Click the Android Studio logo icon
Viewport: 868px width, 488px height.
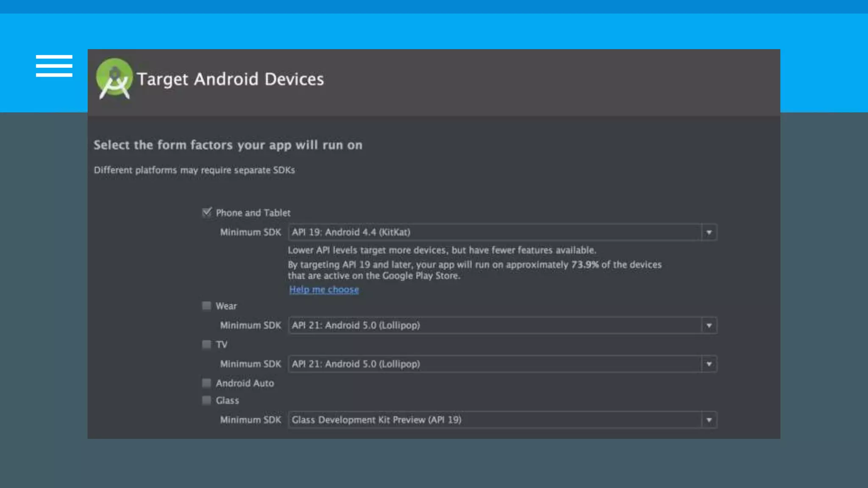(x=114, y=78)
